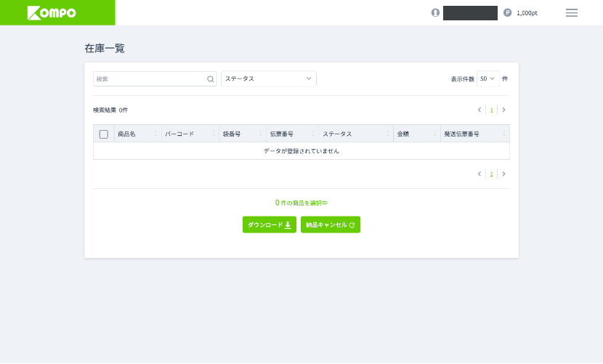Screen dimensions: 603x364
Task: Click the 0件の商品を選択中 text
Action: pyautogui.click(x=301, y=203)
